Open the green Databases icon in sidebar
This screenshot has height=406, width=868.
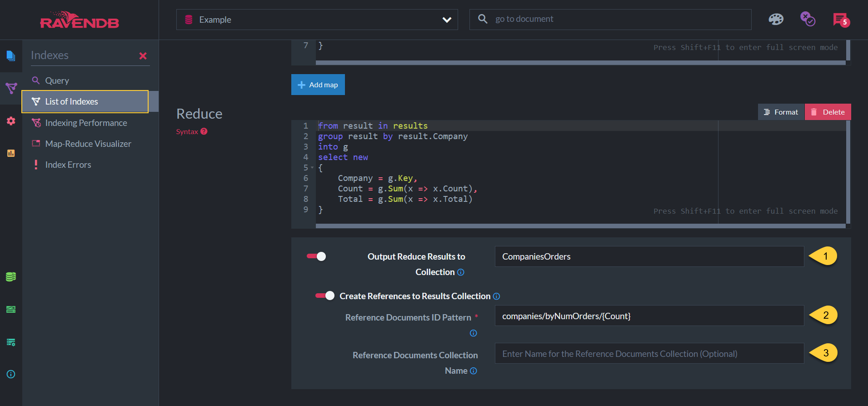11,276
